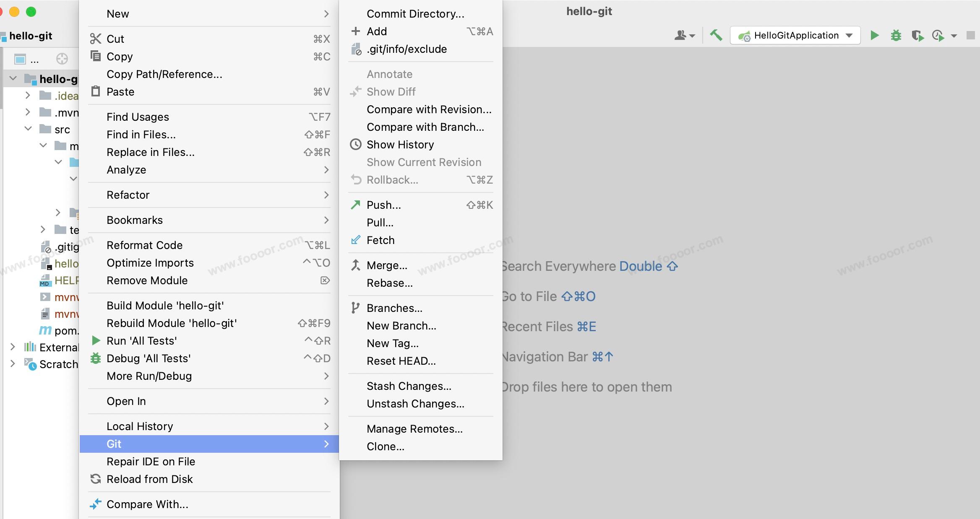Start debugging with the bug icon
980x519 pixels.
[896, 36]
